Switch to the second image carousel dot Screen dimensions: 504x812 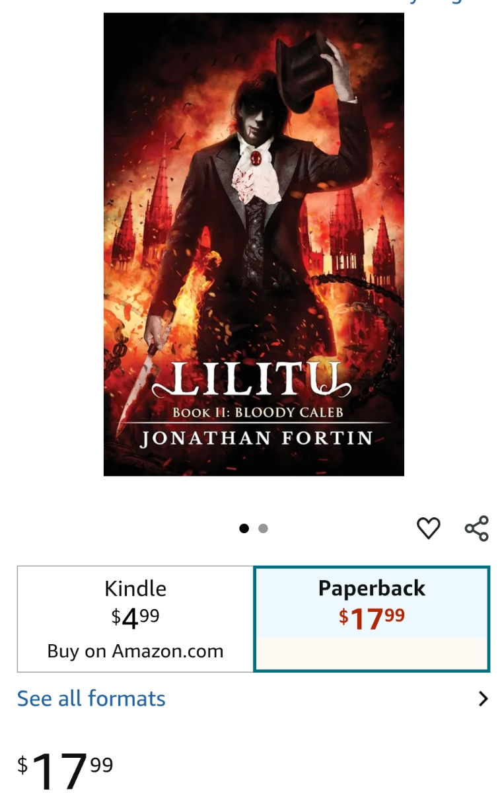263,528
